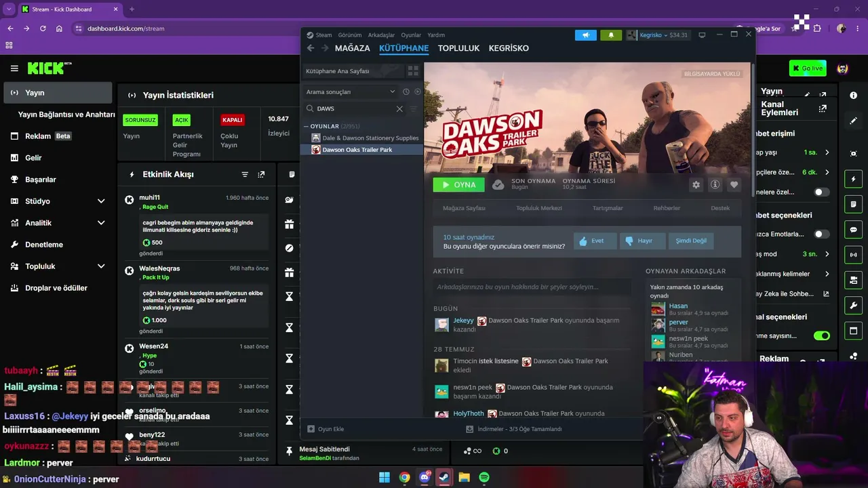View friend Hasan's profile
This screenshot has height=488, width=868.
pyautogui.click(x=678, y=306)
